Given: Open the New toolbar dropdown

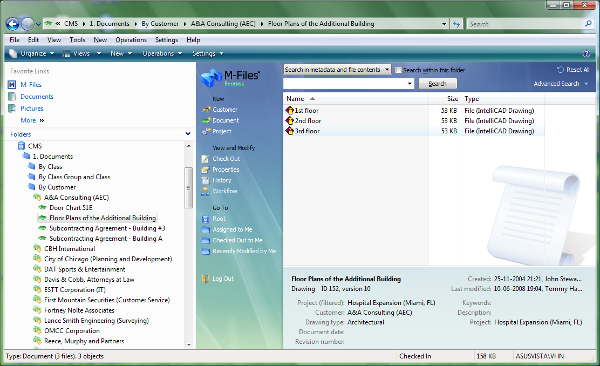Looking at the screenshot, I should coord(121,54).
